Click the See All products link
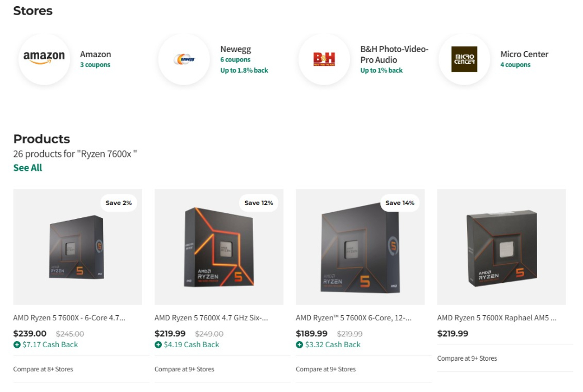The height and width of the screenshot is (392, 583). 27,167
